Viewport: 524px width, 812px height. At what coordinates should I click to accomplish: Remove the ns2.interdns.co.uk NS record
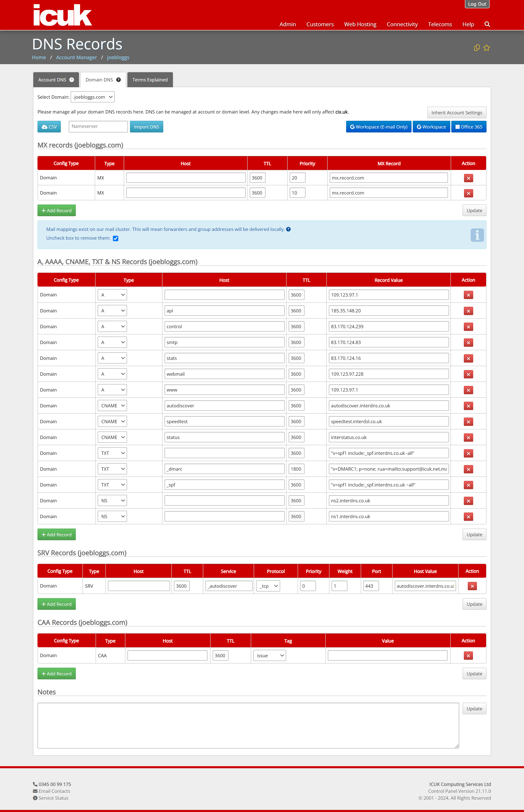(x=468, y=501)
